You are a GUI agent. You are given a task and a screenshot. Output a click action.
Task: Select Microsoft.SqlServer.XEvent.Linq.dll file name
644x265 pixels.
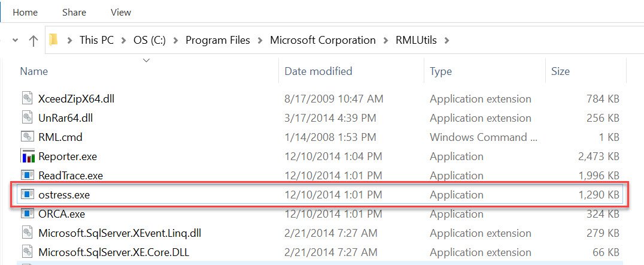coord(120,233)
